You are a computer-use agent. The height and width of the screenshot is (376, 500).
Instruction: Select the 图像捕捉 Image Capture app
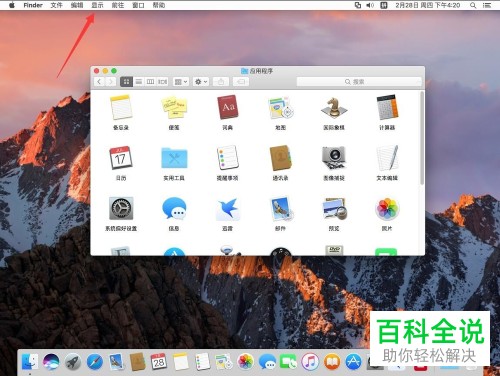334,158
